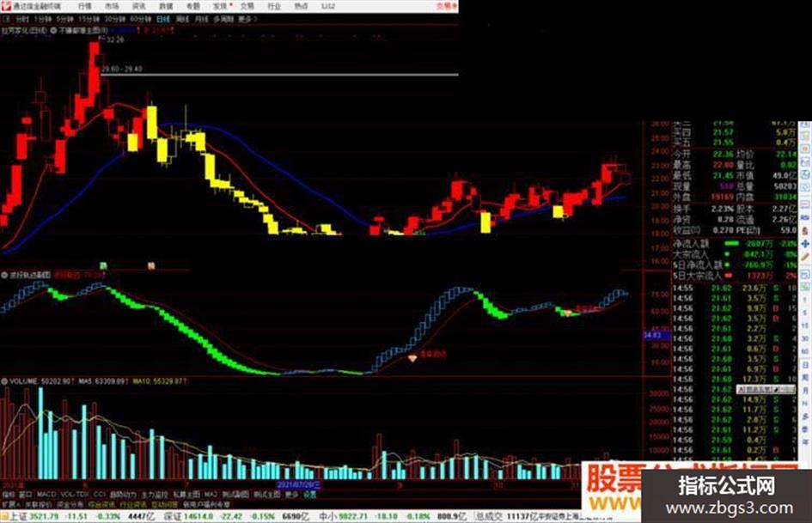The image size is (812, 523).
Task: Click the 深证 14614.0 index in the status bar
Action: [188, 517]
